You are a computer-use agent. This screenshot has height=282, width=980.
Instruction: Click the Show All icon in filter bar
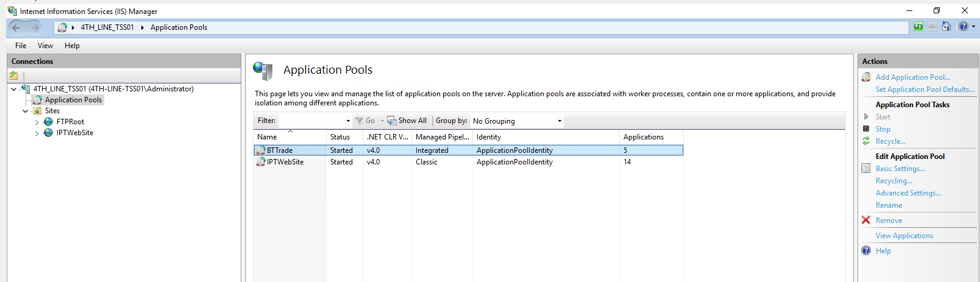tap(392, 121)
